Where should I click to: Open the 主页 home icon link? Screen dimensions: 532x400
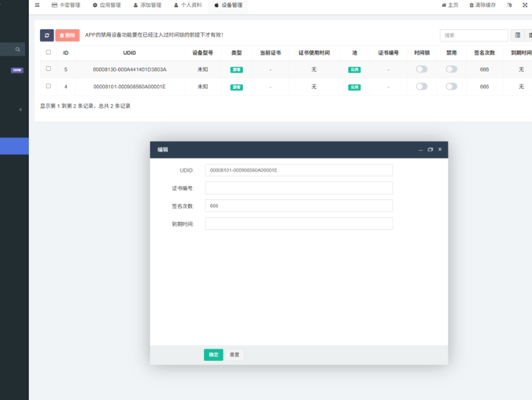click(449, 5)
